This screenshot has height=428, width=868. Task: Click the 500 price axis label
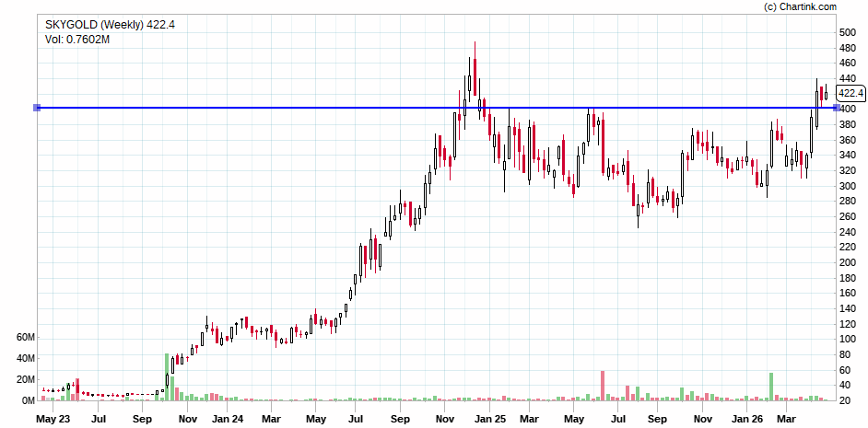tap(848, 32)
